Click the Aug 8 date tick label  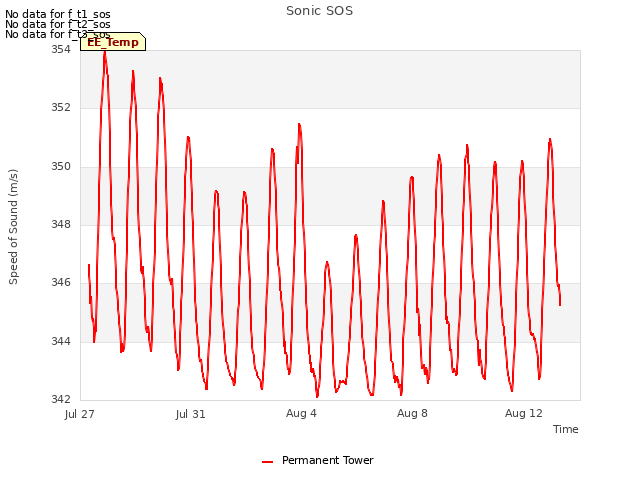point(412,413)
